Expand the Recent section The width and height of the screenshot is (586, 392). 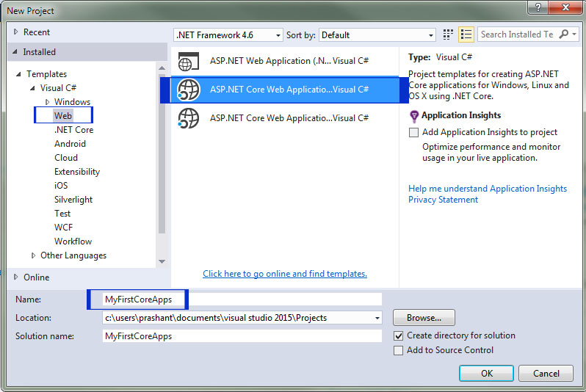[15, 32]
